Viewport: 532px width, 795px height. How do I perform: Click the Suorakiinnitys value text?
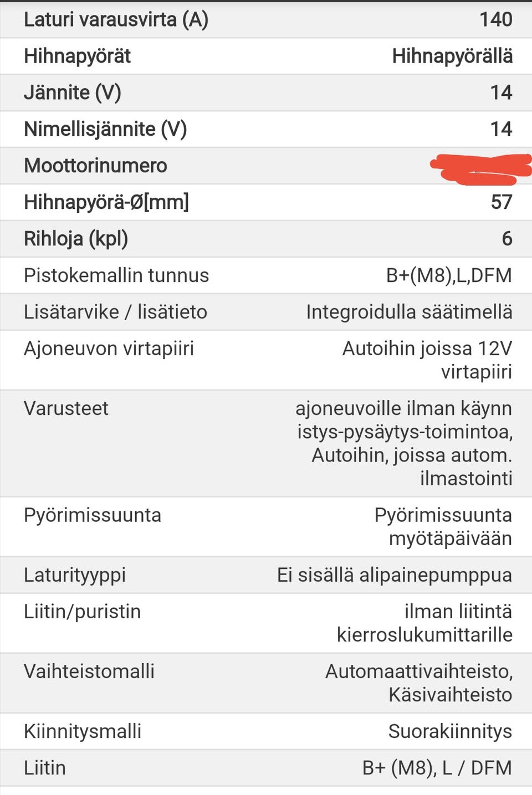(x=450, y=731)
